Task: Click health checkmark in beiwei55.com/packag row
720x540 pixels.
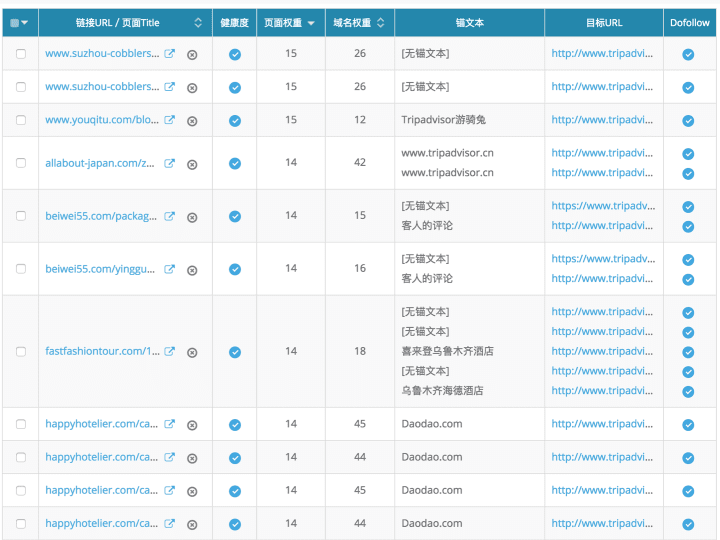Action: click(235, 216)
